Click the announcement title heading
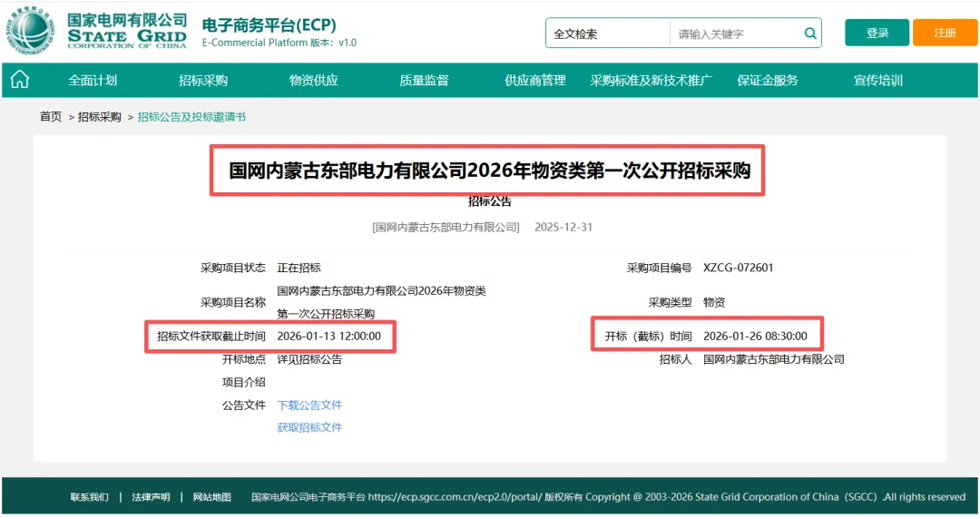 coord(489,171)
